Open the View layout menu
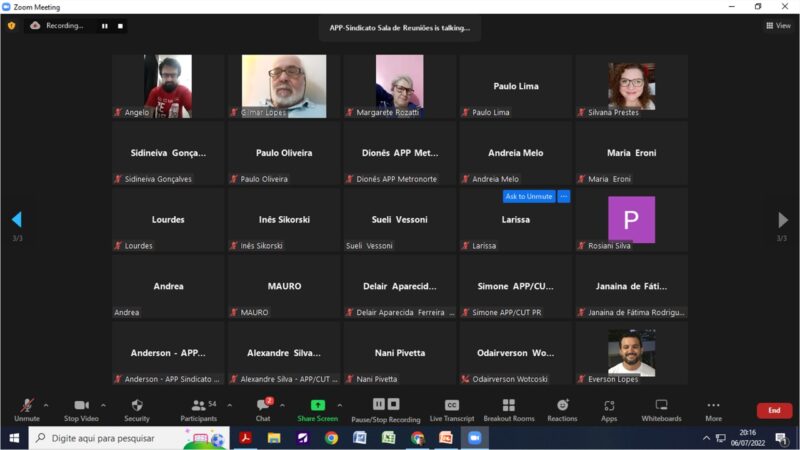800x450 pixels. [x=777, y=26]
